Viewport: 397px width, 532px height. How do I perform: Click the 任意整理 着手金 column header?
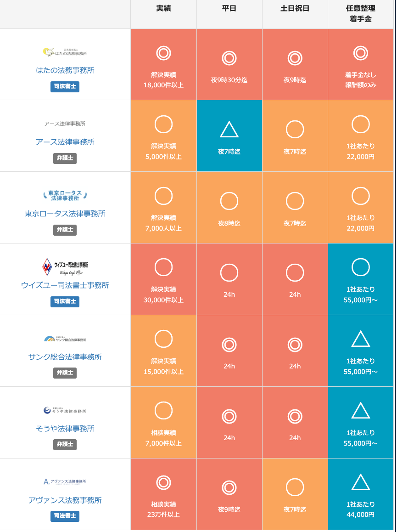tap(360, 14)
